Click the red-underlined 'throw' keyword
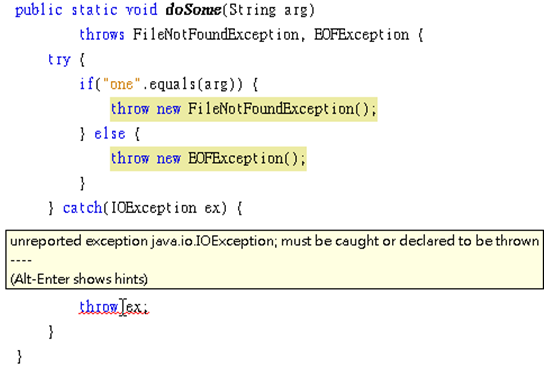 click(99, 307)
